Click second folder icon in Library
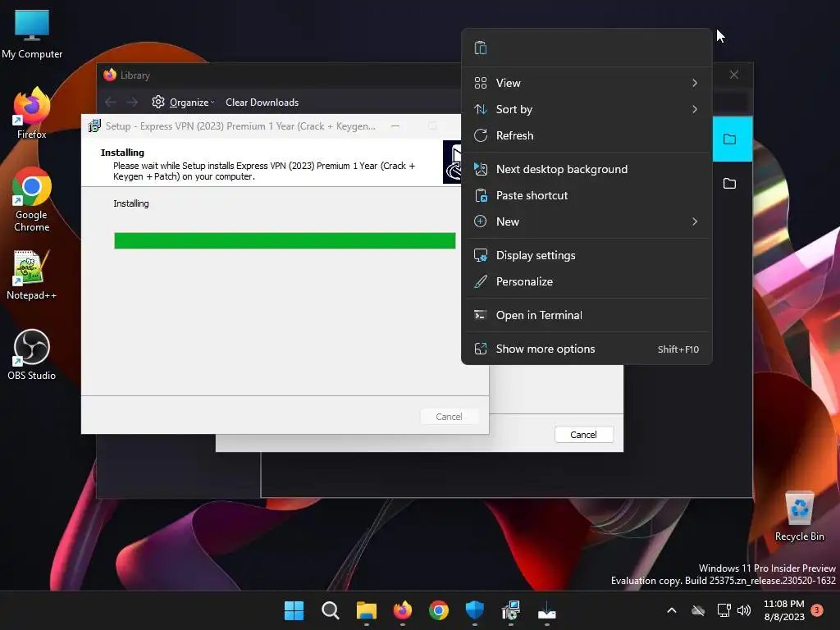Image resolution: width=840 pixels, height=630 pixels. click(x=729, y=184)
